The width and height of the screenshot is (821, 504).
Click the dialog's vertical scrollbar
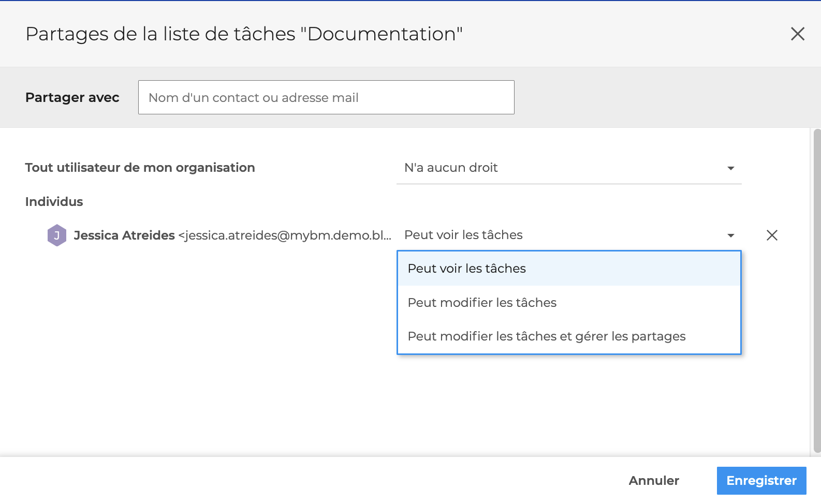pyautogui.click(x=817, y=290)
